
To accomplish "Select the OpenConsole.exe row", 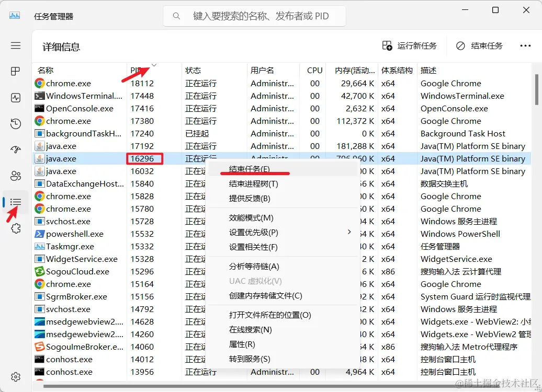I will [x=281, y=108].
